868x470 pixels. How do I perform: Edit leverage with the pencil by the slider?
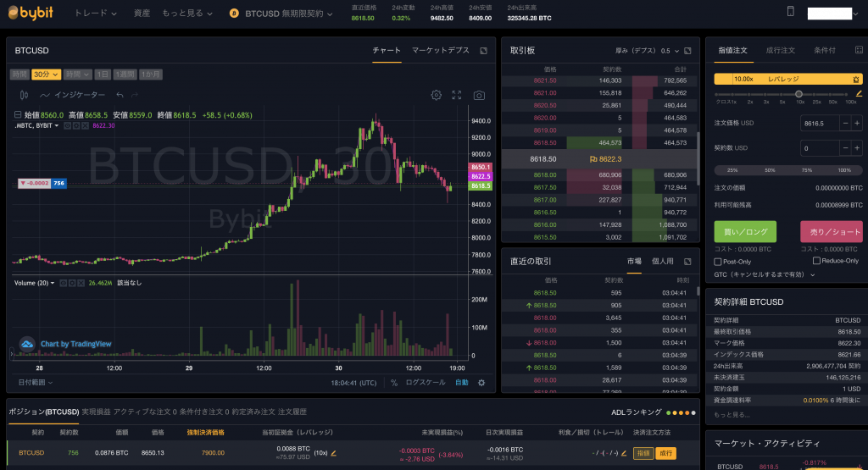click(859, 94)
